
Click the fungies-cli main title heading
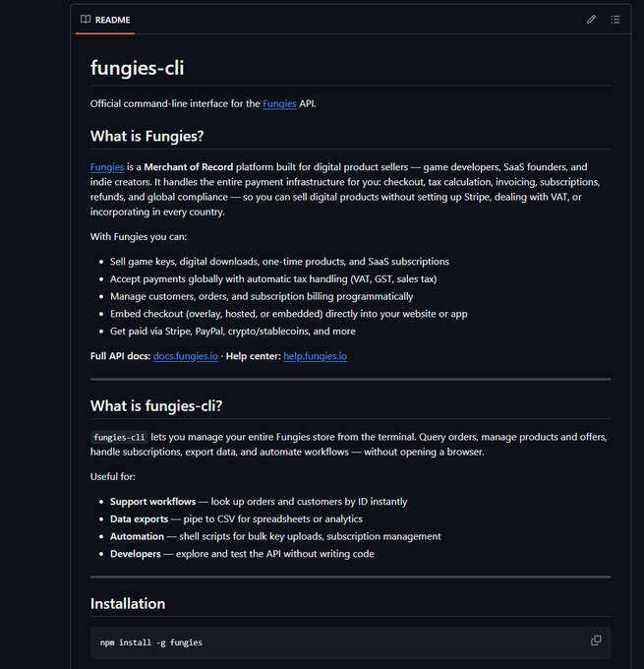[x=137, y=68]
